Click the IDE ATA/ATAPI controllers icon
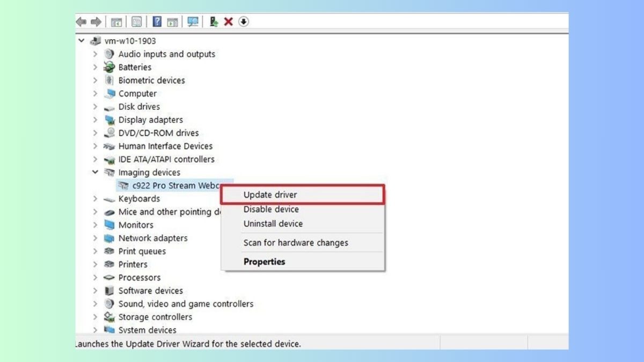Screen dimensions: 644x362 [x=109, y=159]
